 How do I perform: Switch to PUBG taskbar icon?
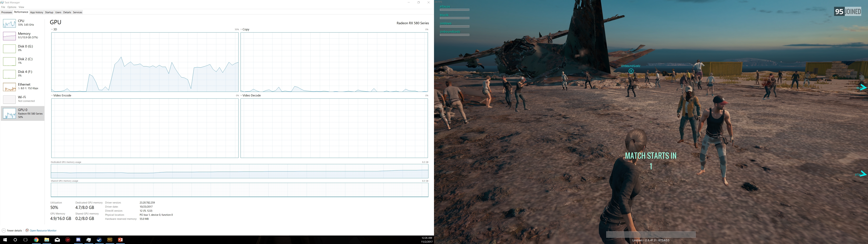110,240
